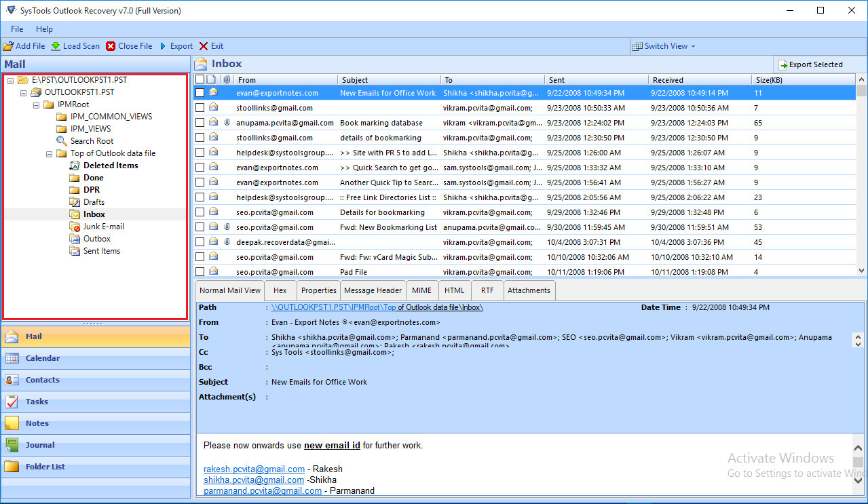
Task: Check the select-all checkbox in header
Action: [x=200, y=79]
